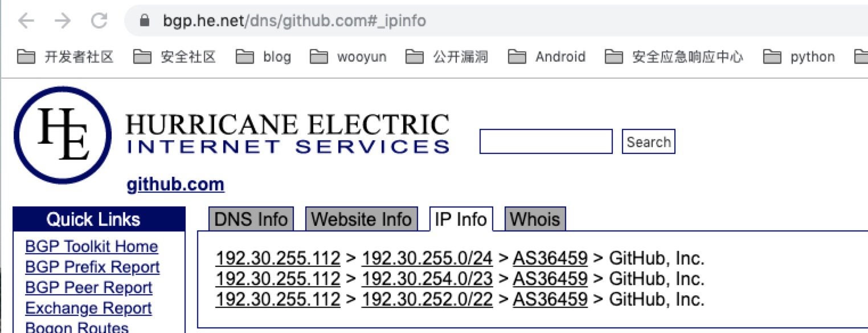Open the 192.30.252.0/22 prefix link

pos(427,298)
